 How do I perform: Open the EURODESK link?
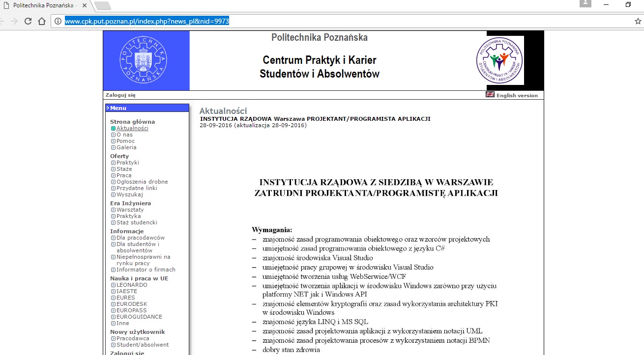point(132,304)
